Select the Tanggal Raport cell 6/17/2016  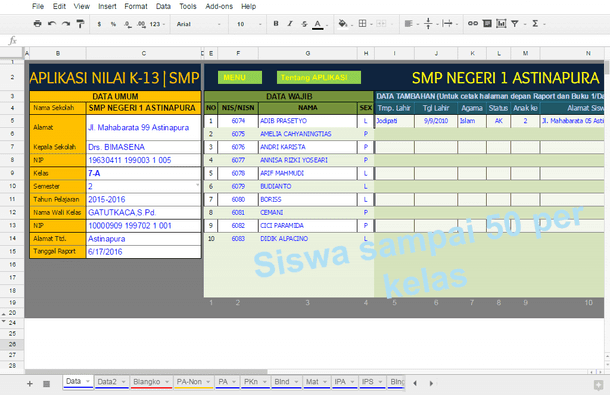144,252
